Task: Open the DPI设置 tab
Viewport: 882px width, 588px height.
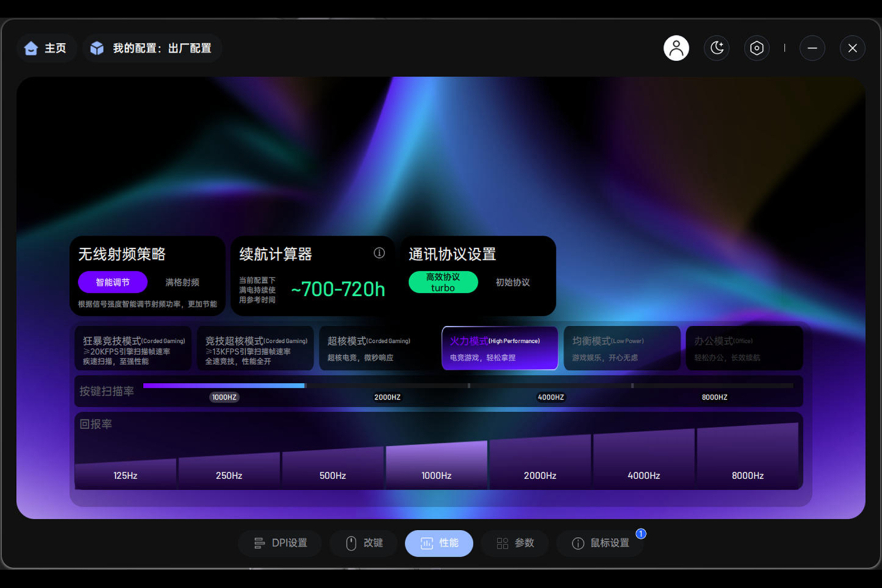Action: (280, 543)
